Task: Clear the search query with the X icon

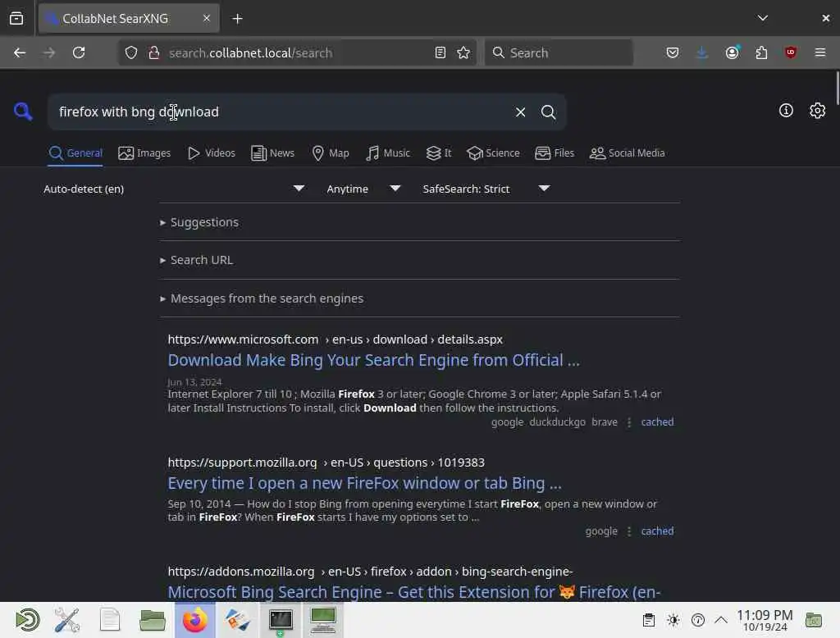Action: [520, 112]
